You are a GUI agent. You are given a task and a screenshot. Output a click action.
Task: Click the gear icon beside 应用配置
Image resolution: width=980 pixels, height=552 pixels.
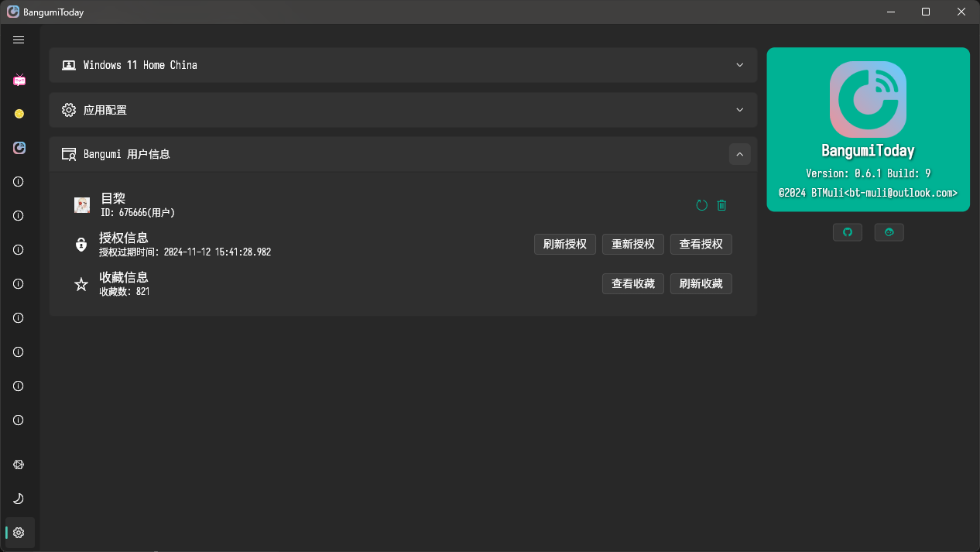click(69, 110)
